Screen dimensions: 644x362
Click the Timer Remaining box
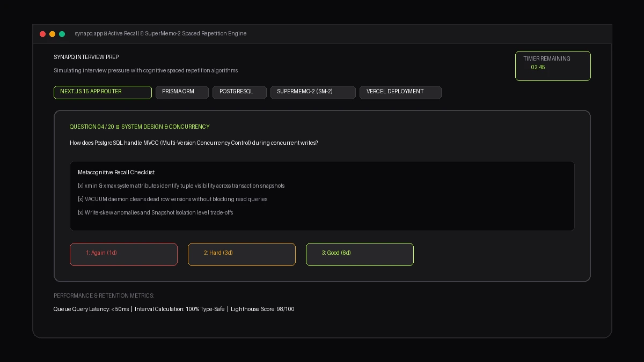pos(553,66)
